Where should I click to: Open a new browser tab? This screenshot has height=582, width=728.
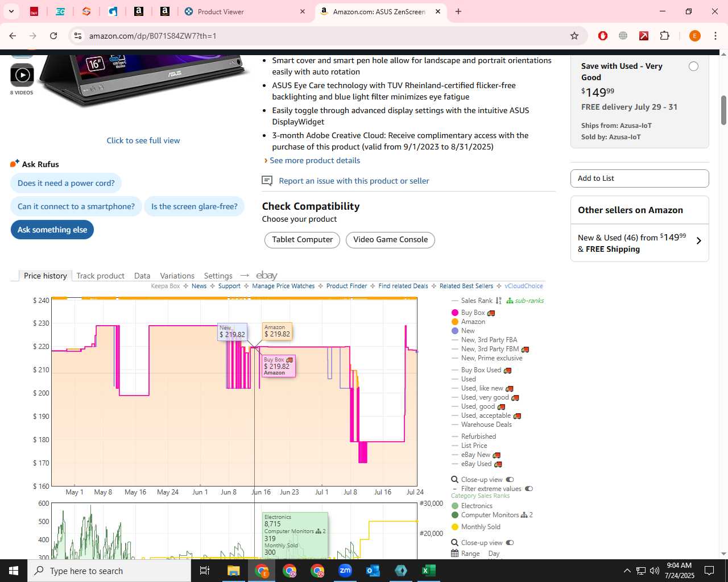pyautogui.click(x=458, y=11)
